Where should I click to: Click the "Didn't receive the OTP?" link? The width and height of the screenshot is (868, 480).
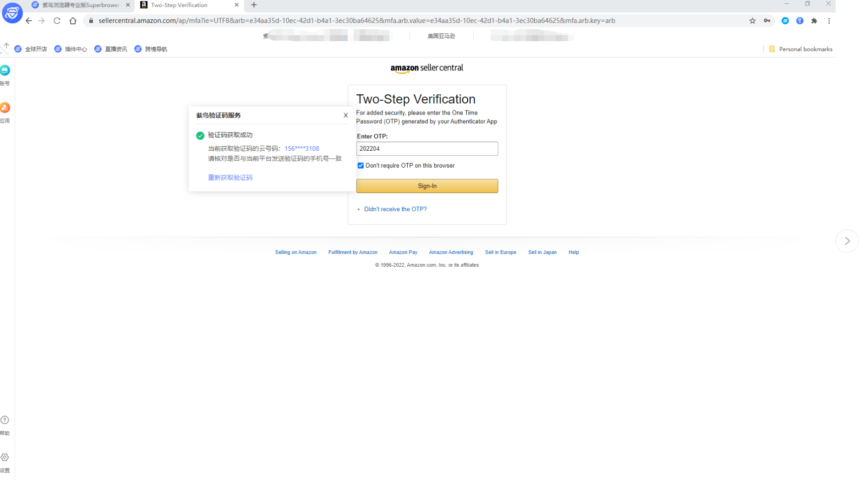pos(395,209)
